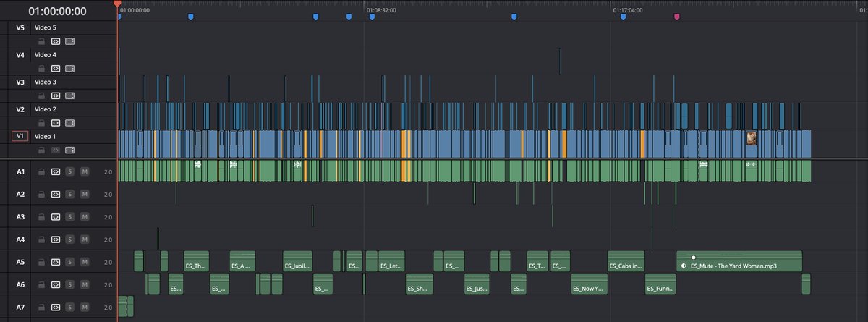This screenshot has width=868, height=322.
Task: Select the ES_Let... audio clip
Action: click(x=392, y=261)
